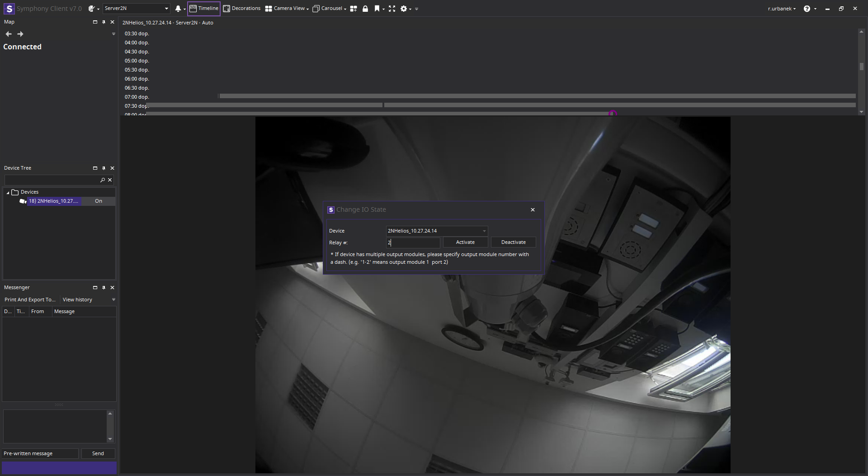Click the Relay number input field
Viewport: 868px width, 476px height.
point(413,243)
